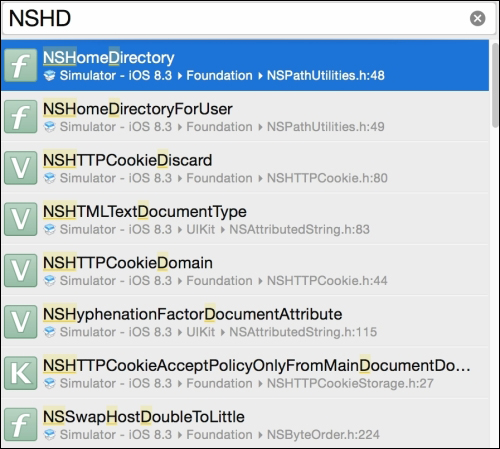500x449 pixels.
Task: Click the V icon for NSHyphenationFactorDocumentAttribute
Action: [21, 322]
